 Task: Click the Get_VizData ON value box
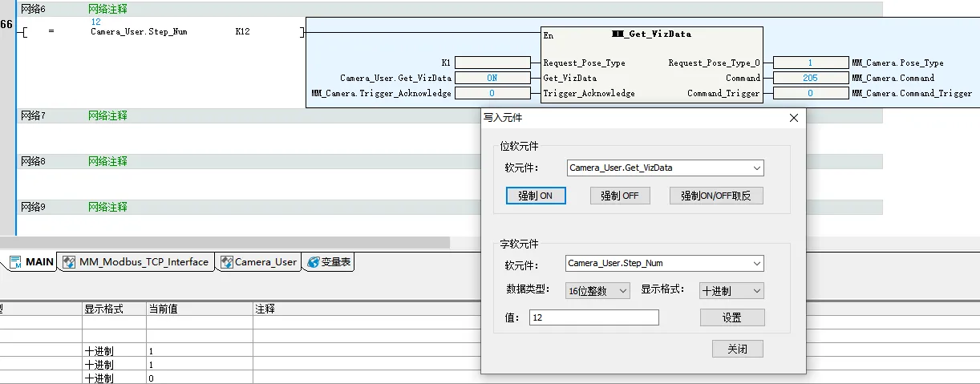(492, 78)
